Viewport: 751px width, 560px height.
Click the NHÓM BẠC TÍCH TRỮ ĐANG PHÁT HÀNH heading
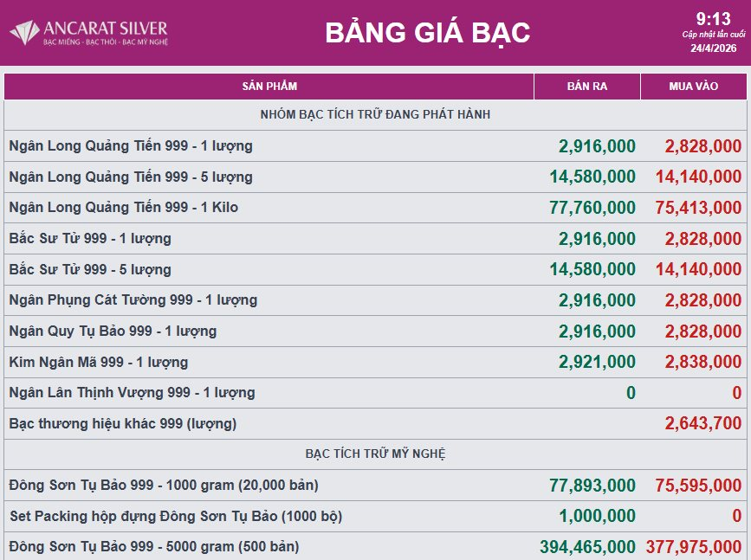(376, 114)
